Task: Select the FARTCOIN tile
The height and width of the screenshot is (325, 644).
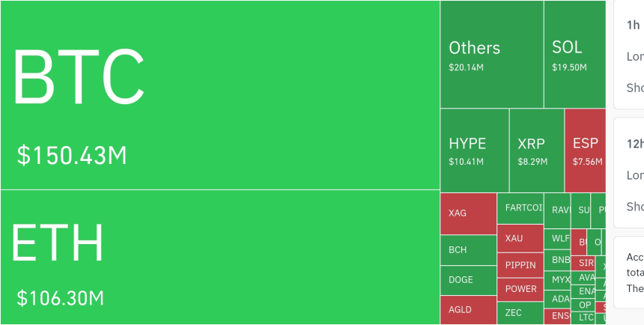Action: click(x=520, y=209)
